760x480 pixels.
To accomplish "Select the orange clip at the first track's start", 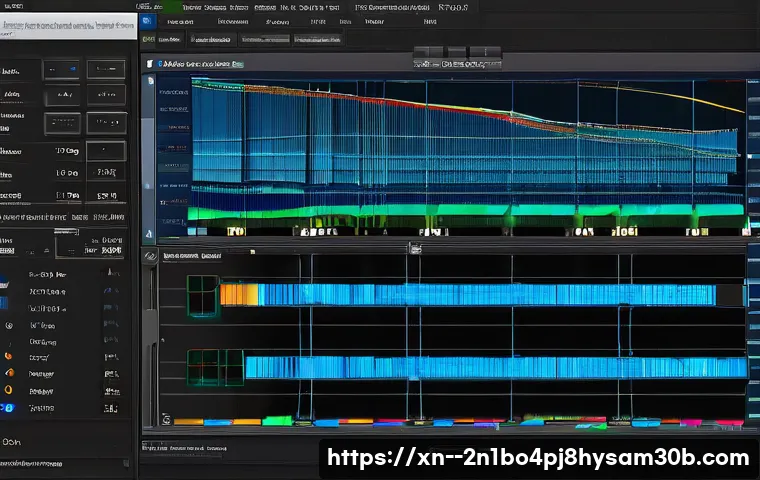I will tap(239, 294).
